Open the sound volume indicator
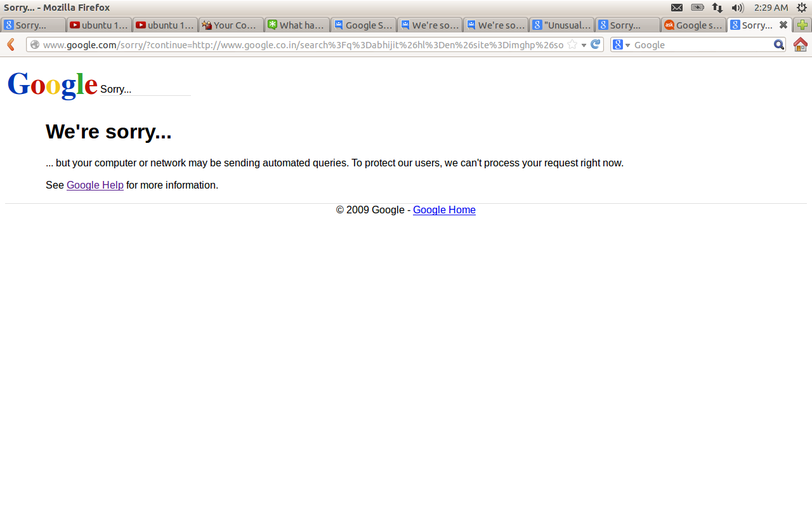Image resolution: width=812 pixels, height=508 pixels. coord(737,8)
